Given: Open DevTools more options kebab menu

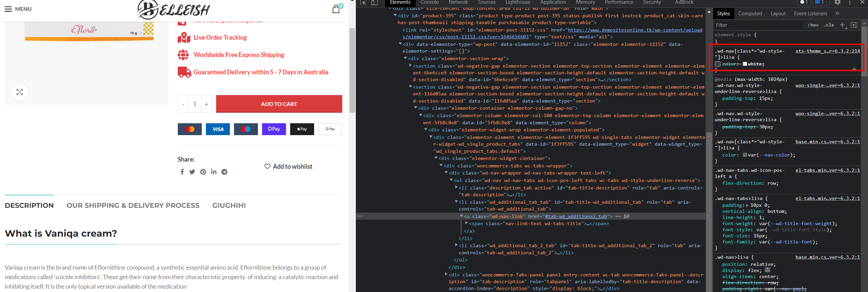Looking at the screenshot, I should tap(850, 2).
